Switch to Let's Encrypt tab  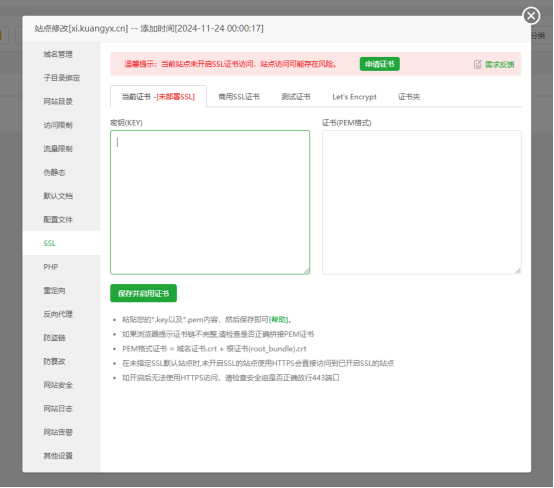click(354, 97)
